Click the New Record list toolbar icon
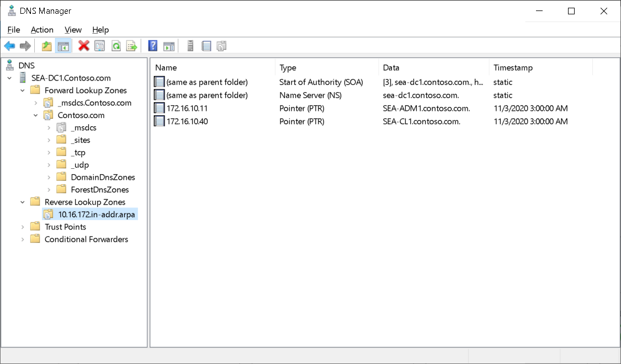Viewport: 621px width, 364px height. pyautogui.click(x=206, y=46)
